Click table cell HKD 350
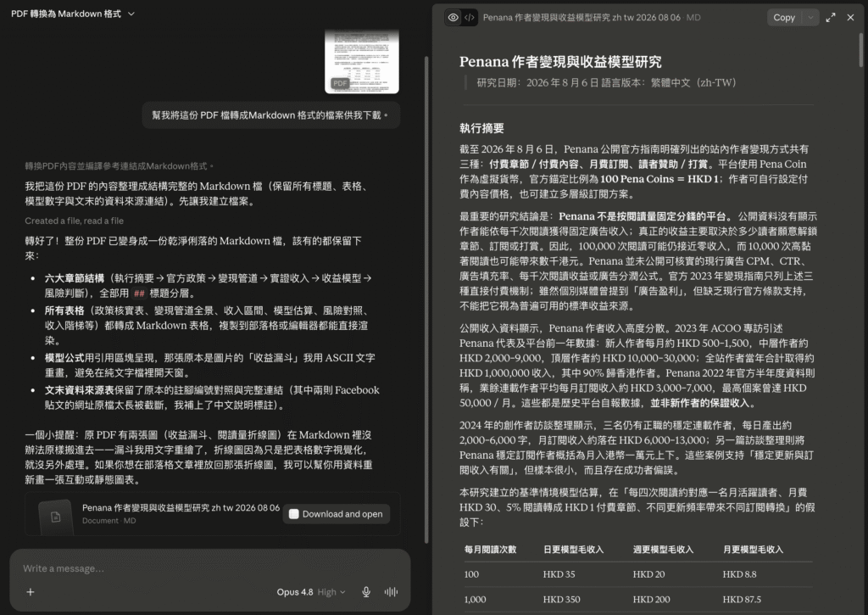868x615 pixels. coord(561,600)
